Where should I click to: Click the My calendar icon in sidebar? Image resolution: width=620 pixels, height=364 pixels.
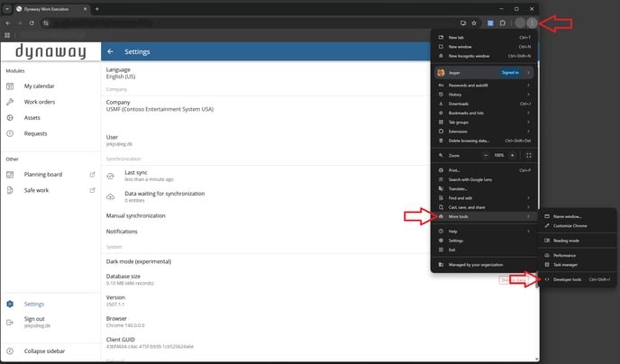(11, 86)
